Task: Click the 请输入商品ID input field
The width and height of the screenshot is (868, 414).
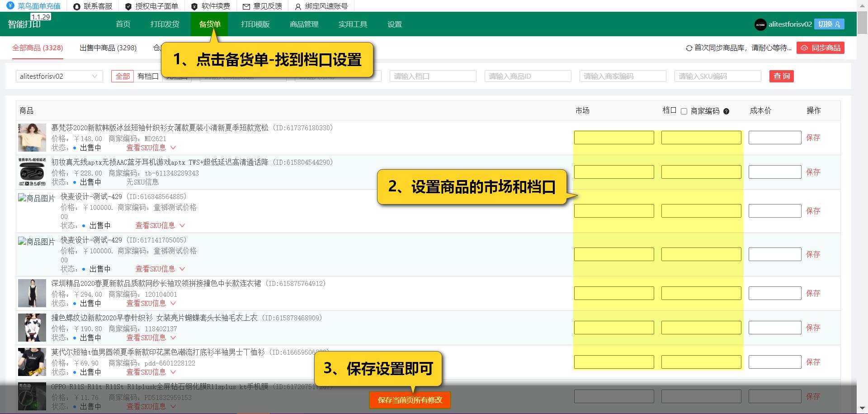Action: [x=528, y=76]
